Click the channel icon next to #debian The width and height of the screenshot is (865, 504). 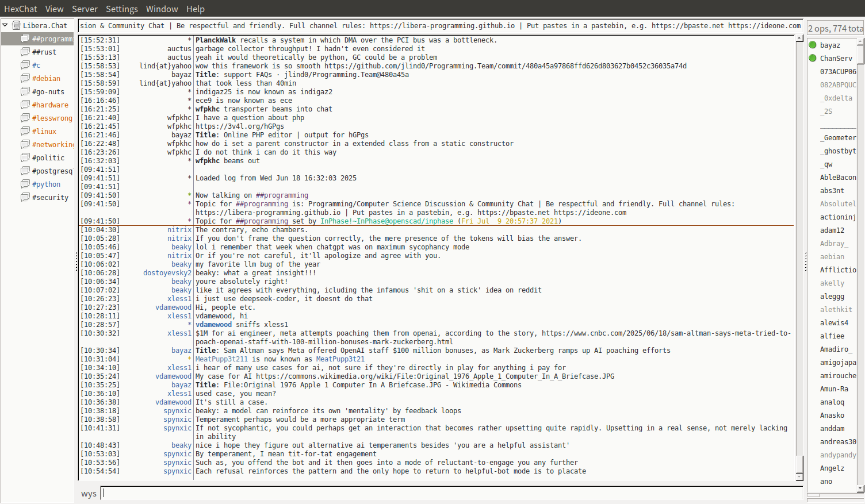click(25, 78)
